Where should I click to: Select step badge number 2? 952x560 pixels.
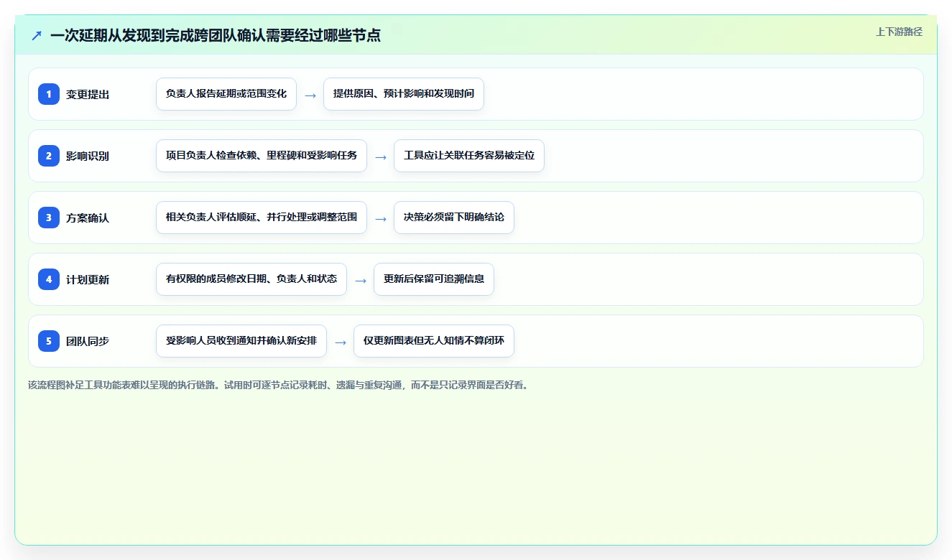tap(49, 156)
